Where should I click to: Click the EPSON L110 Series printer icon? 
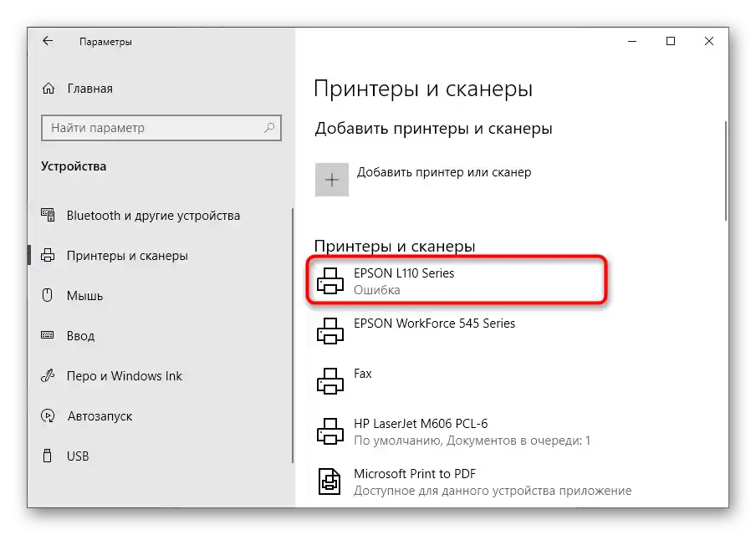(329, 281)
